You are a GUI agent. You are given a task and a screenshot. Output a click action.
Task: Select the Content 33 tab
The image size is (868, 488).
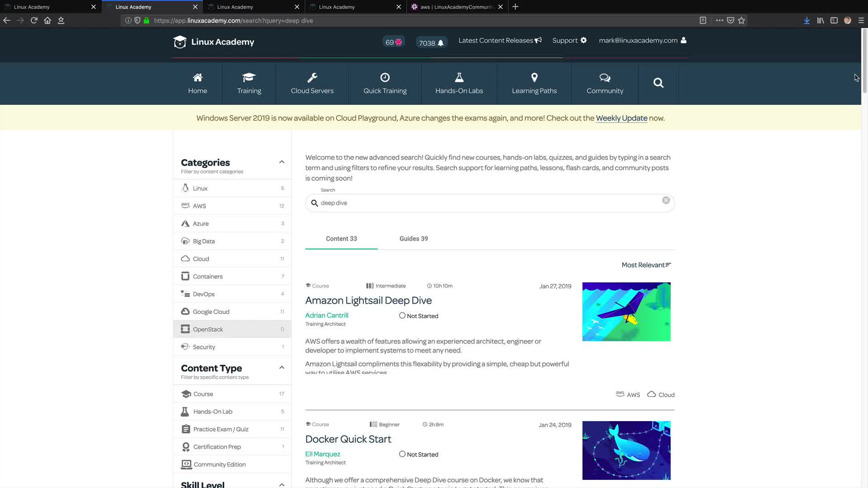(341, 239)
